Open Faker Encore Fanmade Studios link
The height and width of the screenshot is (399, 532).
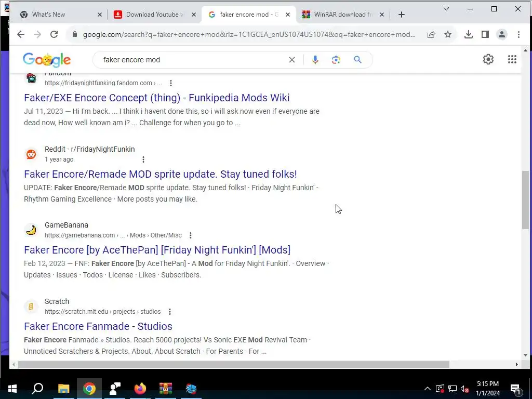[x=98, y=326]
